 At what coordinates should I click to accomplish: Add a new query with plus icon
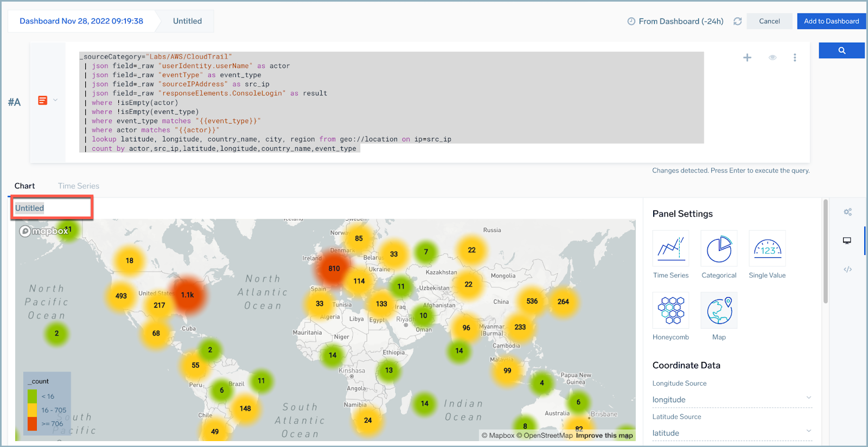pos(747,58)
